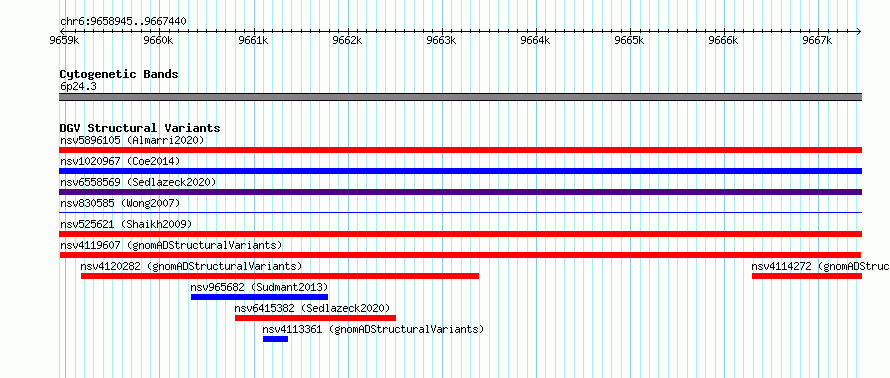Screen dimensions: 890x378
Task: Click the nsv1020967 (Coe2014) blue variant bar
Action: [x=460, y=171]
